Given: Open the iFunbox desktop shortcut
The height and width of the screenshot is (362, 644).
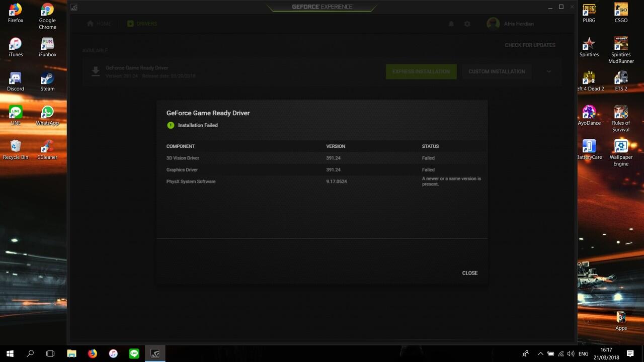Looking at the screenshot, I should (x=47, y=47).
